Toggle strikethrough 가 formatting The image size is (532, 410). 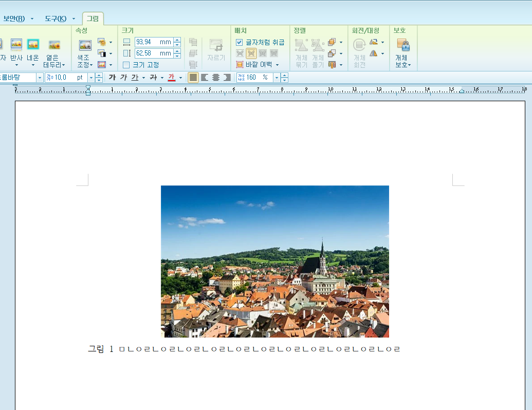(153, 77)
